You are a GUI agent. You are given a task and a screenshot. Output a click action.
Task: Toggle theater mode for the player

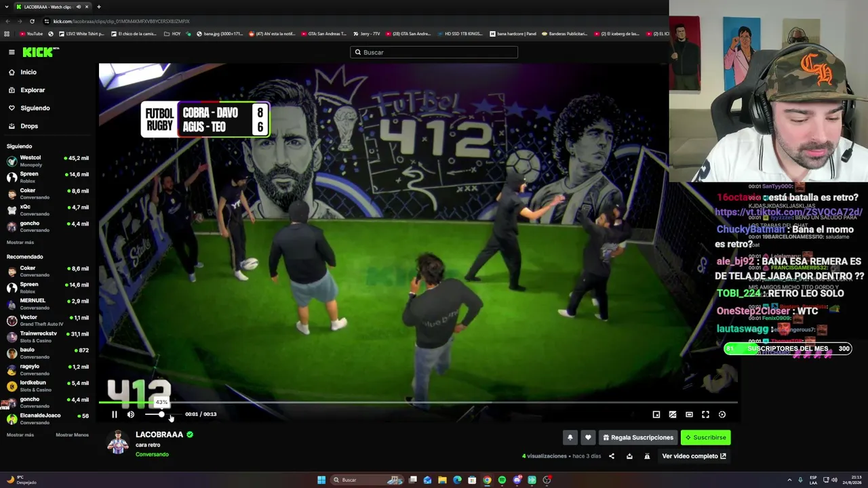(689, 414)
